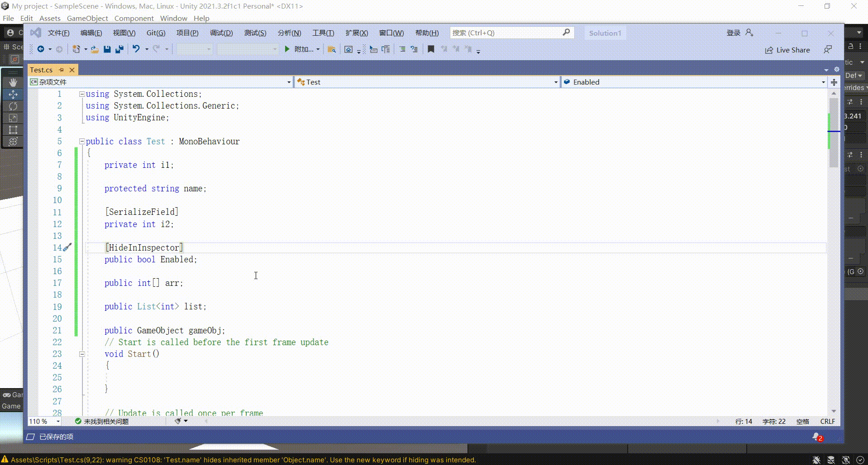The height and width of the screenshot is (465, 868).
Task: Click the 已保存的项 status bar text
Action: [56, 437]
